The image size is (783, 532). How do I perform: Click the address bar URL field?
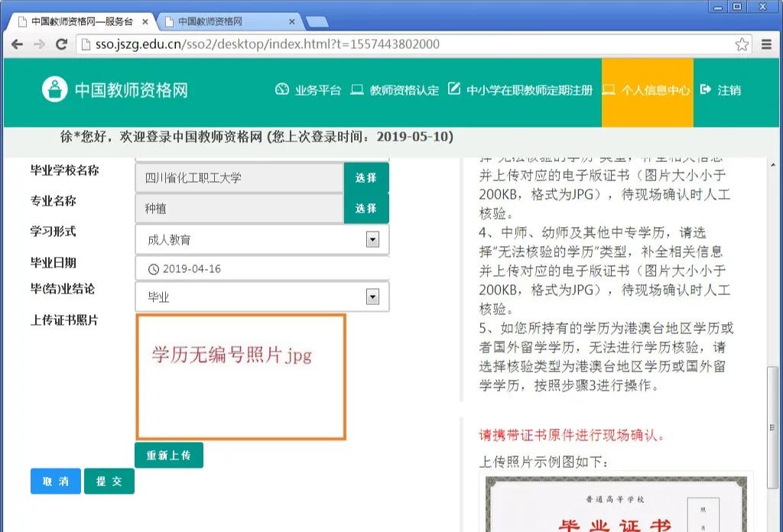[306, 45]
